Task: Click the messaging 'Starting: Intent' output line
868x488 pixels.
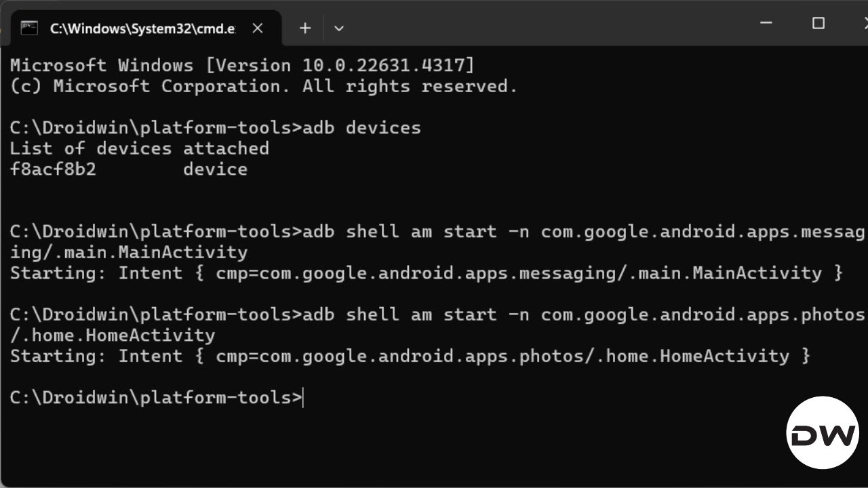Action: (426, 273)
